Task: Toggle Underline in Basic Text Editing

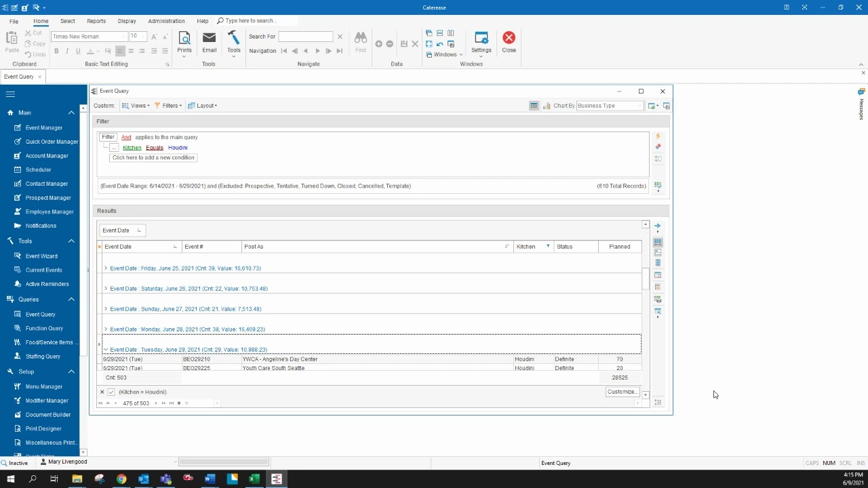Action: (x=78, y=51)
